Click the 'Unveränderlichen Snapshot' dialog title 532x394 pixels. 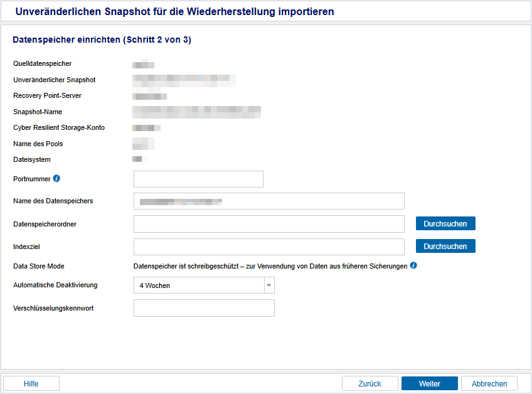(174, 11)
